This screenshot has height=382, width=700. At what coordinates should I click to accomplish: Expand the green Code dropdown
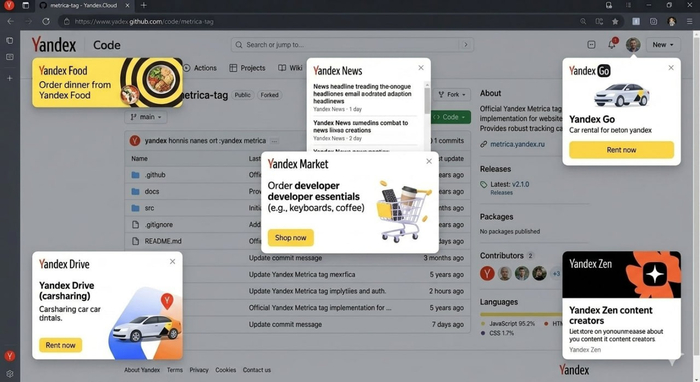pyautogui.click(x=451, y=117)
